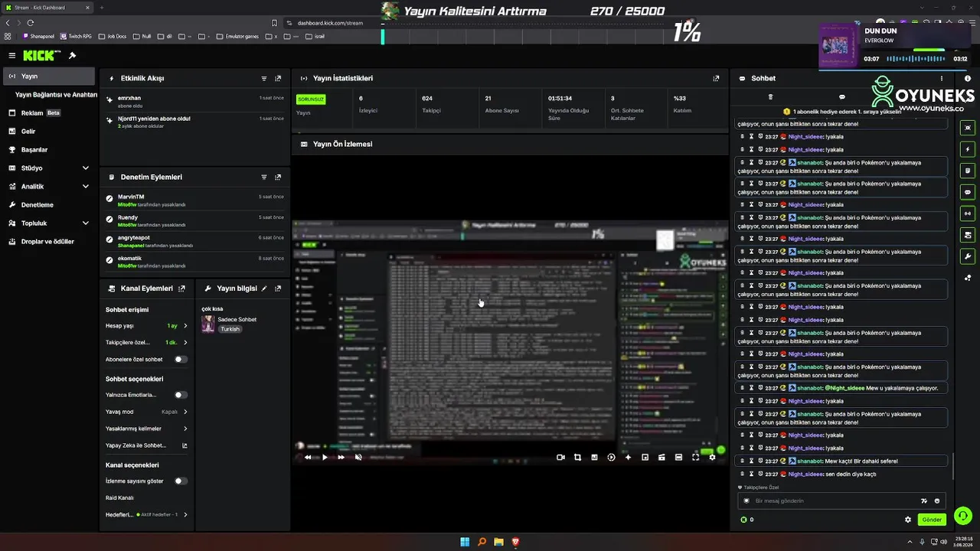
Task: Reload the browser page
Action: pyautogui.click(x=31, y=23)
